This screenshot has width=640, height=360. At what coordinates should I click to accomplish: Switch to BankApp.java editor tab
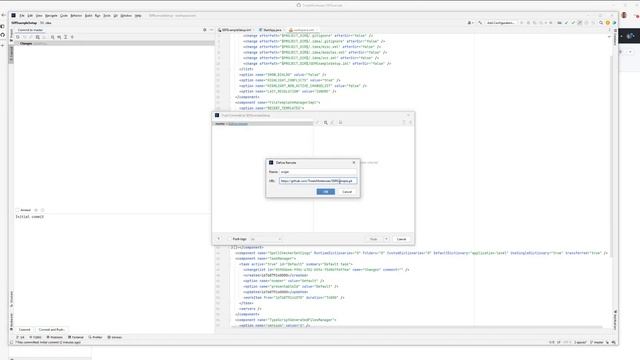[272, 30]
